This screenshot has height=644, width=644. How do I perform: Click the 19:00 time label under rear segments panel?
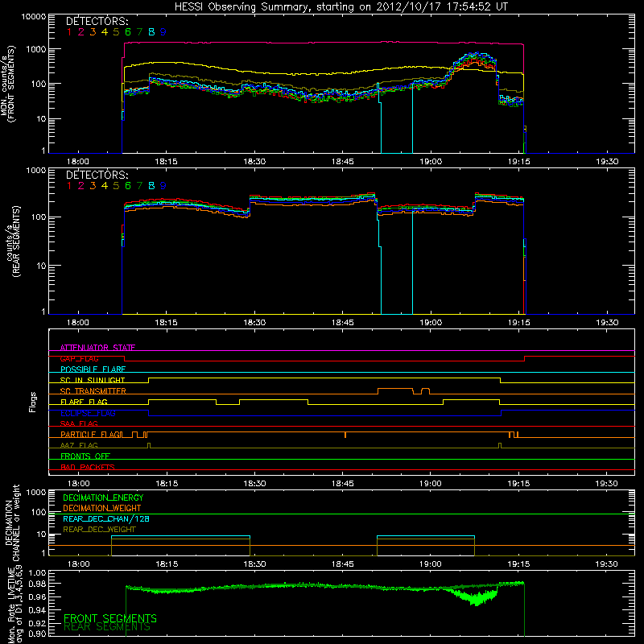click(x=431, y=323)
